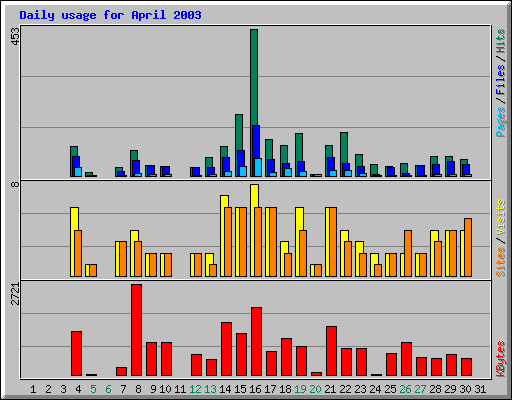Viewport: 512px width, 400px height.
Task: Select green weekend day label 5
Action: 93,389
